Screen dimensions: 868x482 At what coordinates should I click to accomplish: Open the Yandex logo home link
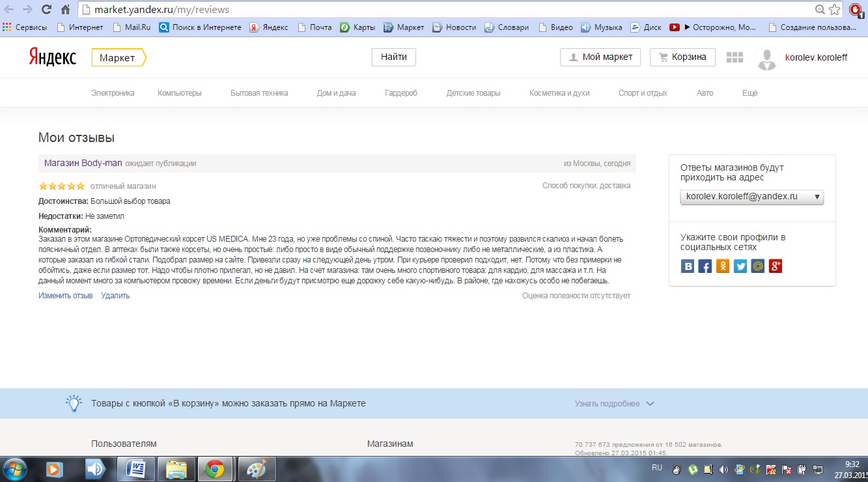(52, 57)
